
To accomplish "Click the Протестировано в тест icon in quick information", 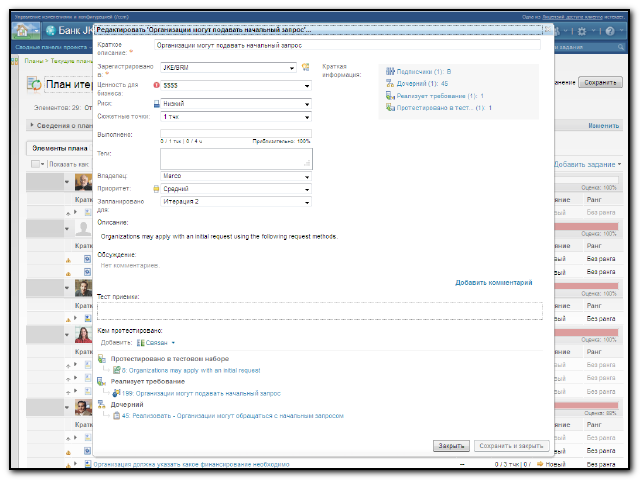I will coord(390,107).
